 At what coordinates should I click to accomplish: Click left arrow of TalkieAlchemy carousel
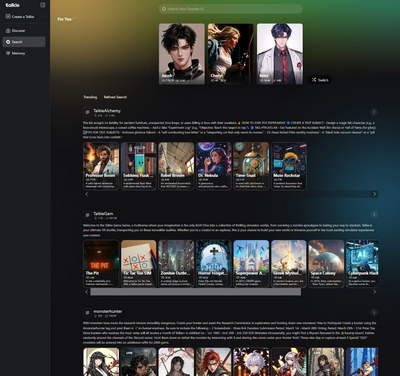(87, 194)
